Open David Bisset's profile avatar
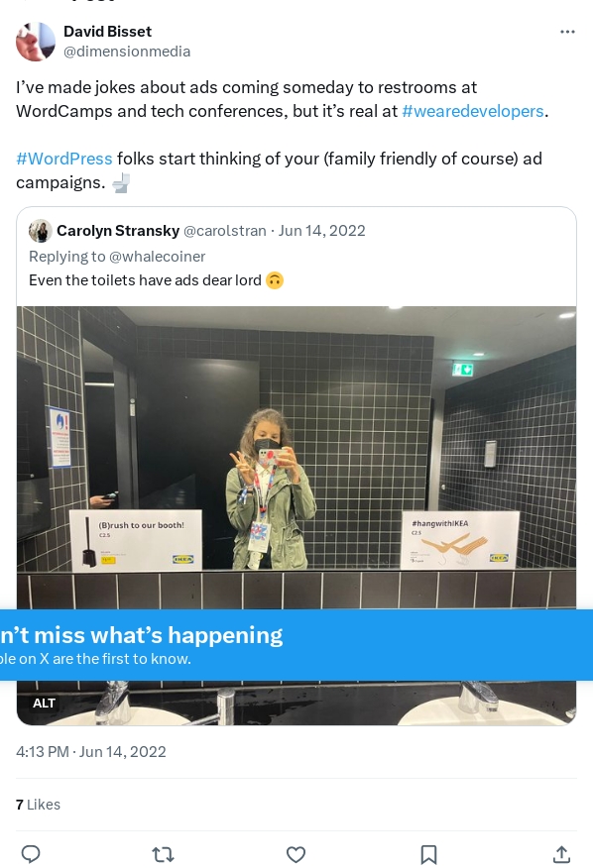Screen dimensions: 593x868 36,41
